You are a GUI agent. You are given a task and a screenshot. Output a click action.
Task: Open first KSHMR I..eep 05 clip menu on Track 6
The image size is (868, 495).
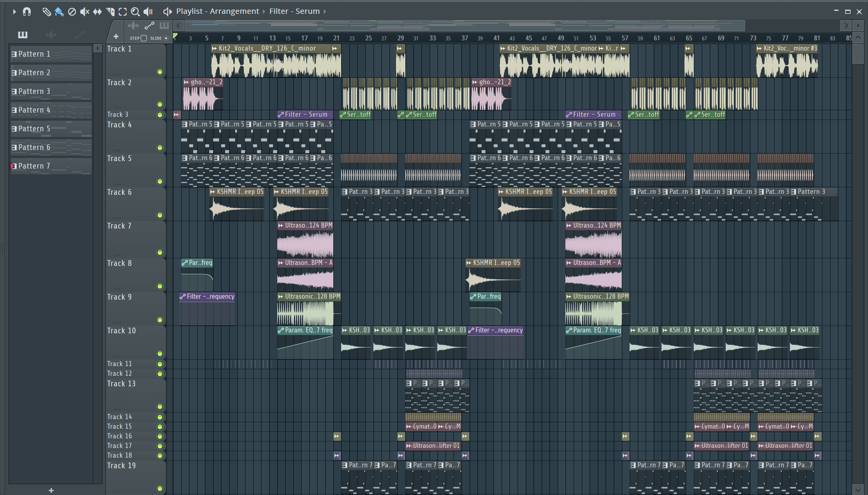pyautogui.click(x=213, y=192)
